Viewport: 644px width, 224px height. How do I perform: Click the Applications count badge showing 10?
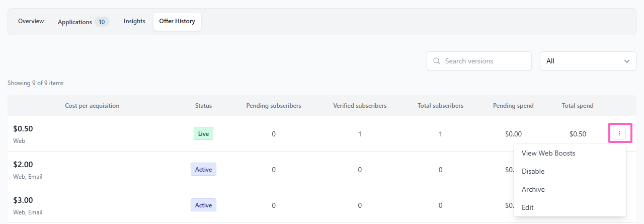102,22
